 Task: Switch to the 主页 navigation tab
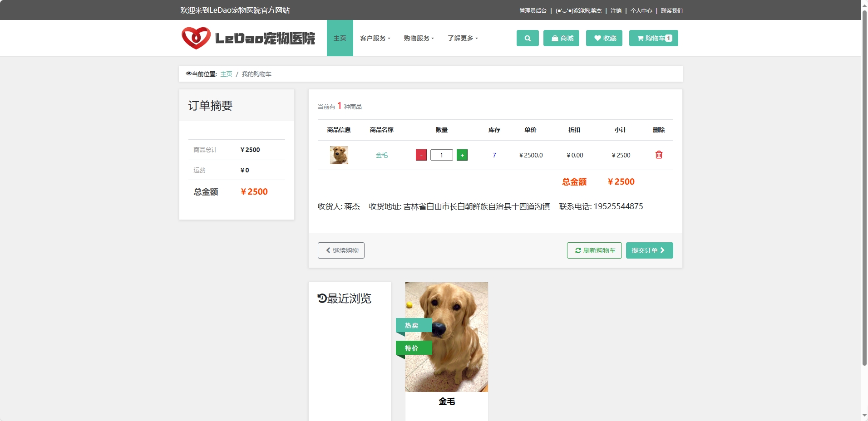pos(340,38)
